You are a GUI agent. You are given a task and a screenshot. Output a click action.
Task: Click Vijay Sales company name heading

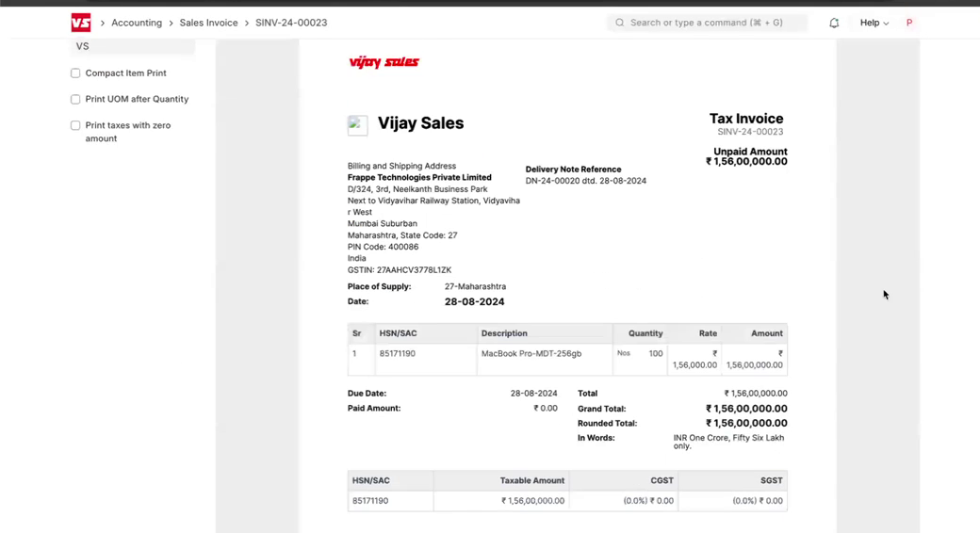[420, 123]
